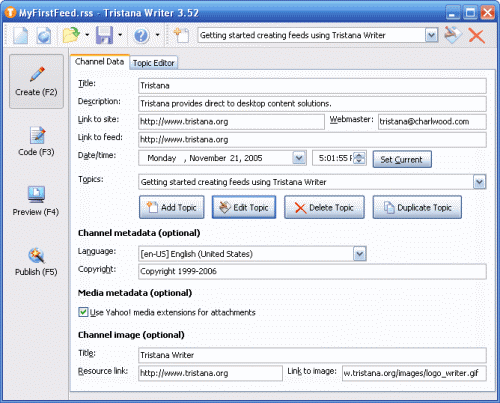Open Preview (F4) in the sidebar
The image size is (500, 403).
click(x=36, y=201)
